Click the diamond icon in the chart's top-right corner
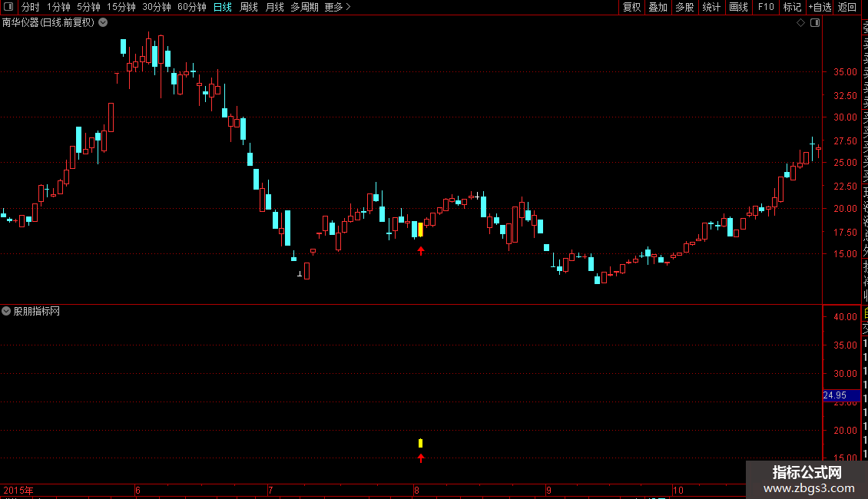Viewport: 868px width, 499px height. click(800, 23)
